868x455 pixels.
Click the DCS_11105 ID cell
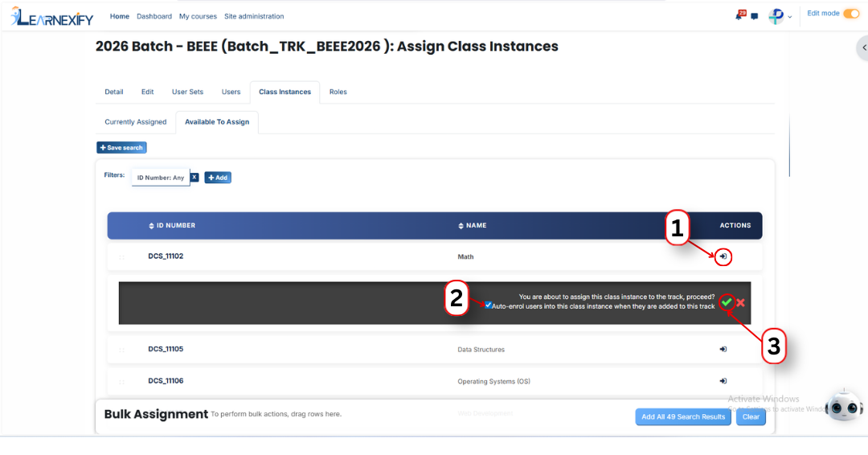pos(166,349)
